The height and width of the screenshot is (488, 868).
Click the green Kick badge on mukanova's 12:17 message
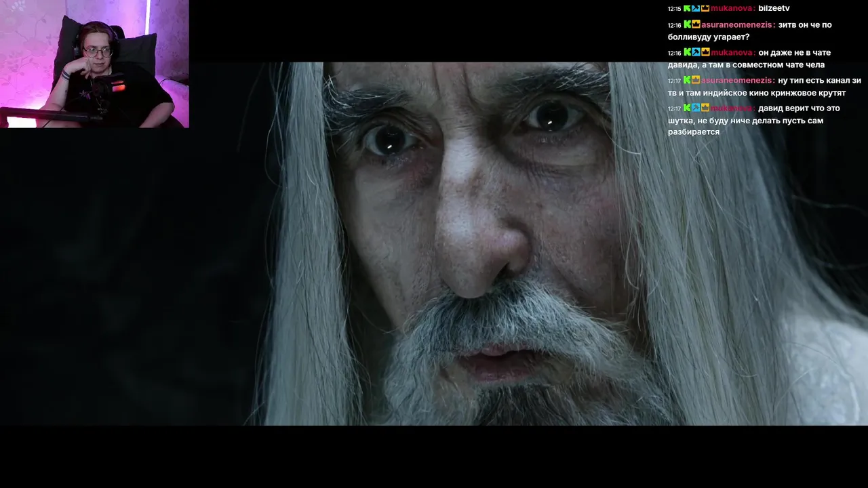(x=687, y=108)
